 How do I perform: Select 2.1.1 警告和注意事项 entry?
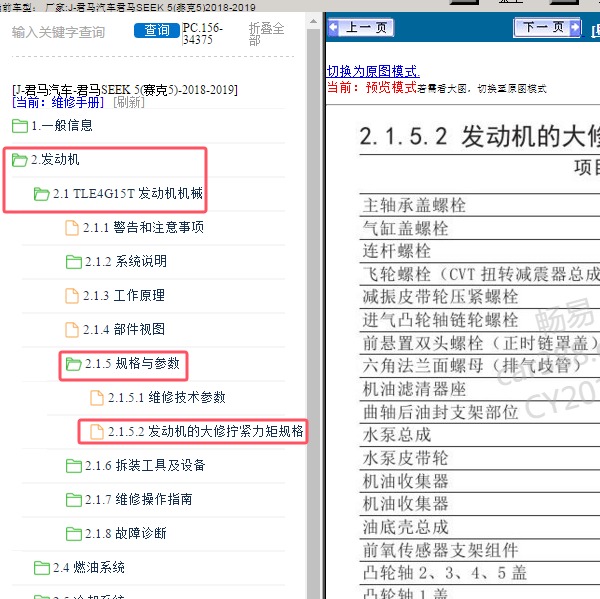(x=144, y=227)
